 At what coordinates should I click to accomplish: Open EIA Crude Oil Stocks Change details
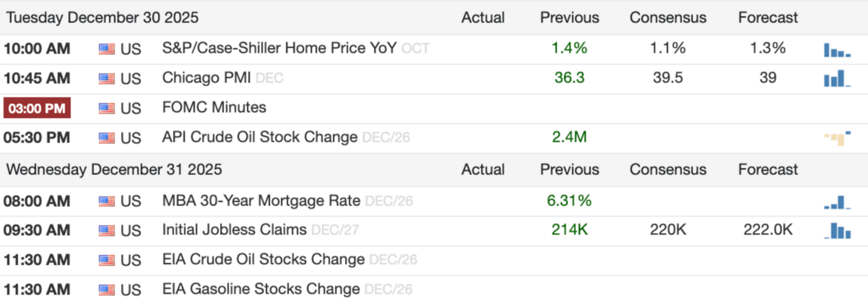pyautogui.click(x=264, y=259)
